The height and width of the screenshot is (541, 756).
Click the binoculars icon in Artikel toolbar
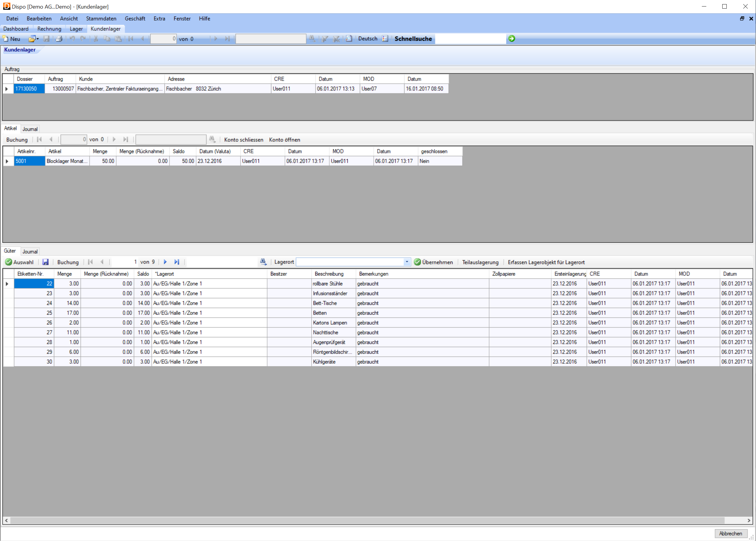[x=212, y=139]
